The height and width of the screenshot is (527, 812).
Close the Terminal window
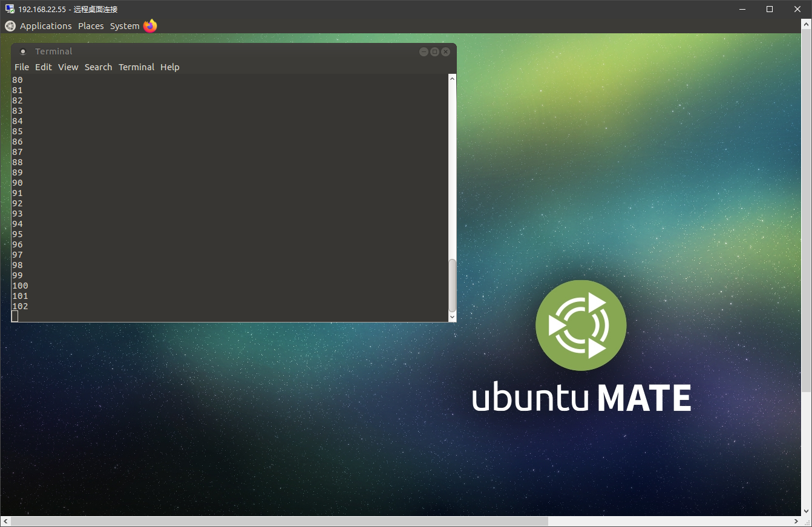tap(446, 52)
